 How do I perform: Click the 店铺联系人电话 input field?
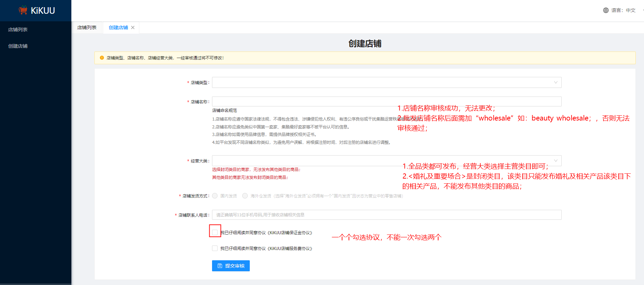tap(387, 215)
